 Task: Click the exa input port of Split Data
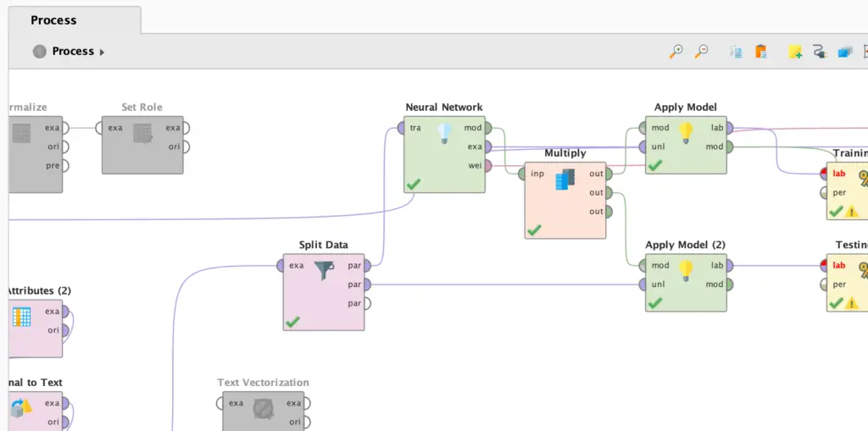pos(281,266)
